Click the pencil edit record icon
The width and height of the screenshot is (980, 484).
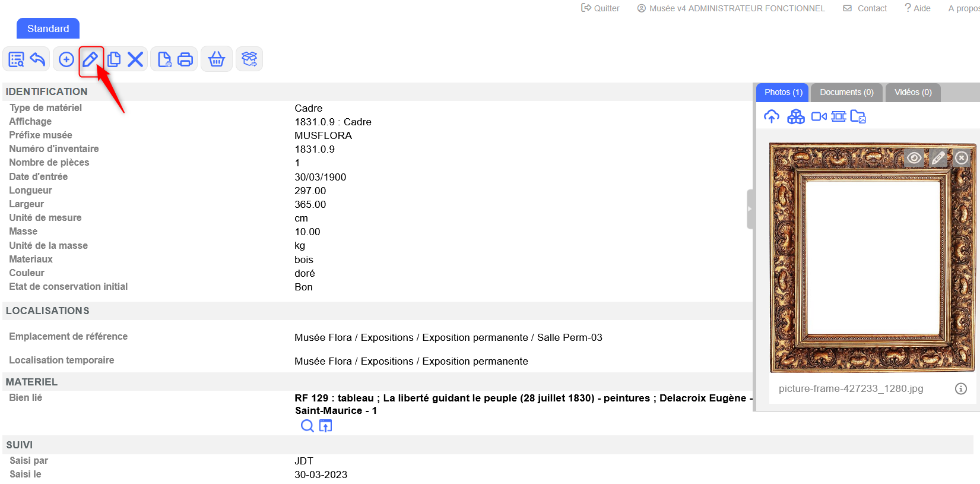(90, 59)
